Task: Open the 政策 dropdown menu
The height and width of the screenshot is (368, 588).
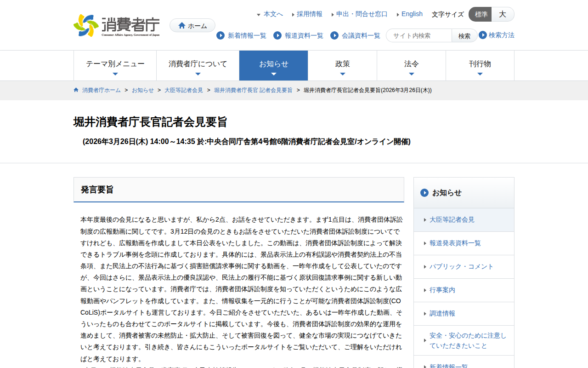Action: 342,65
